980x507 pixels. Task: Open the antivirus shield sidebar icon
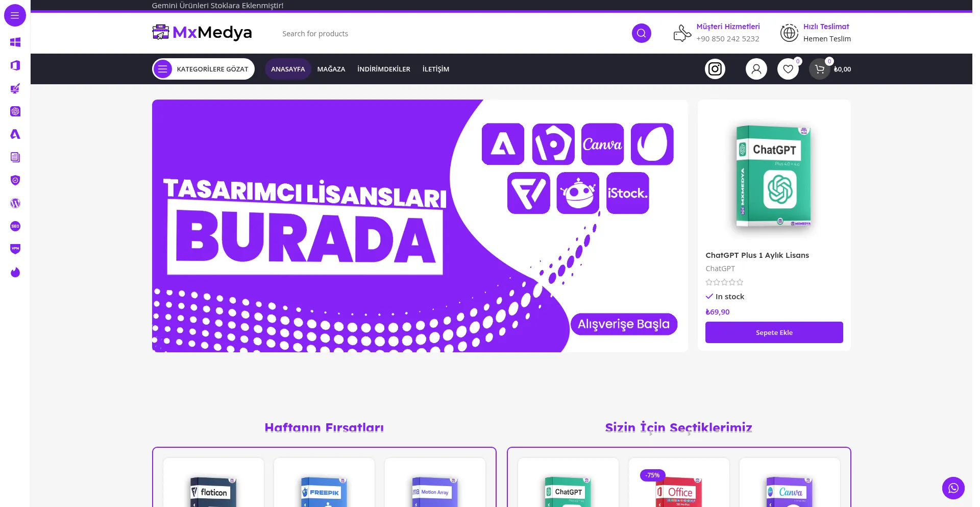pos(15,180)
